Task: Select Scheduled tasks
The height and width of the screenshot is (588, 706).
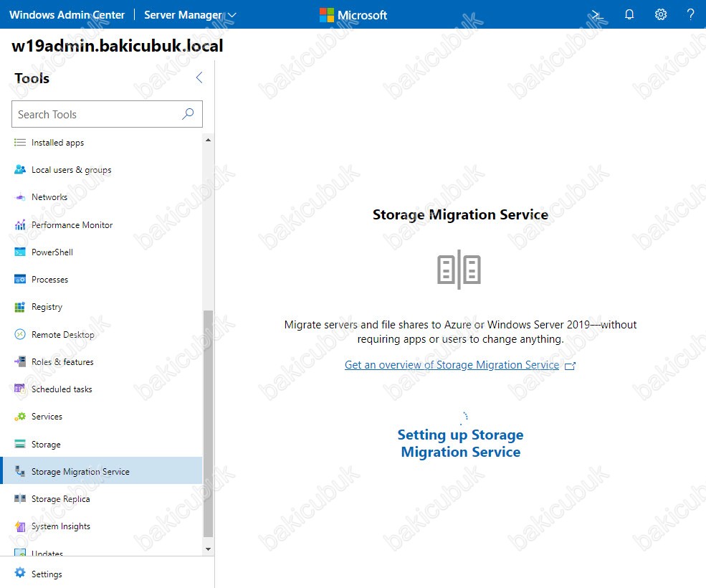Action: click(x=102, y=389)
